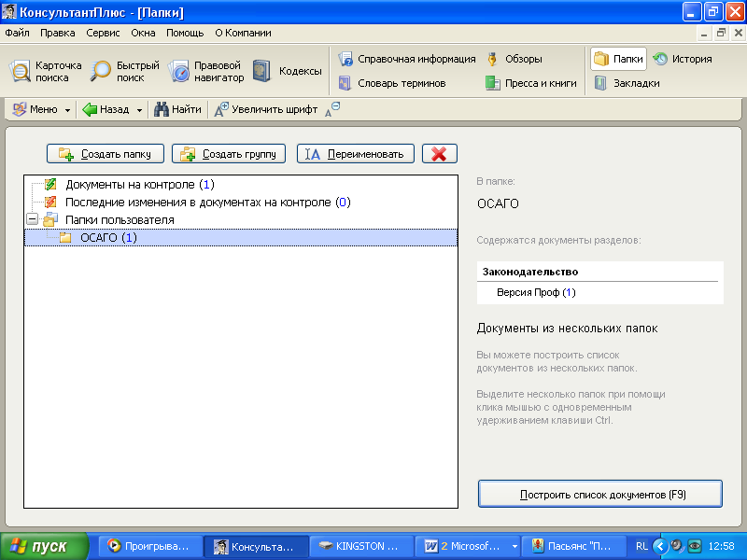Open the О Компании menu

point(243,33)
